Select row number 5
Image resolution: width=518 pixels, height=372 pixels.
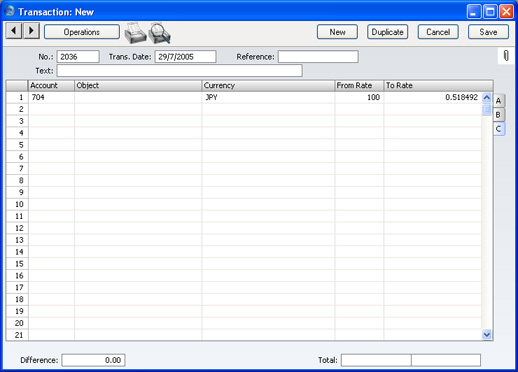[x=17, y=145]
